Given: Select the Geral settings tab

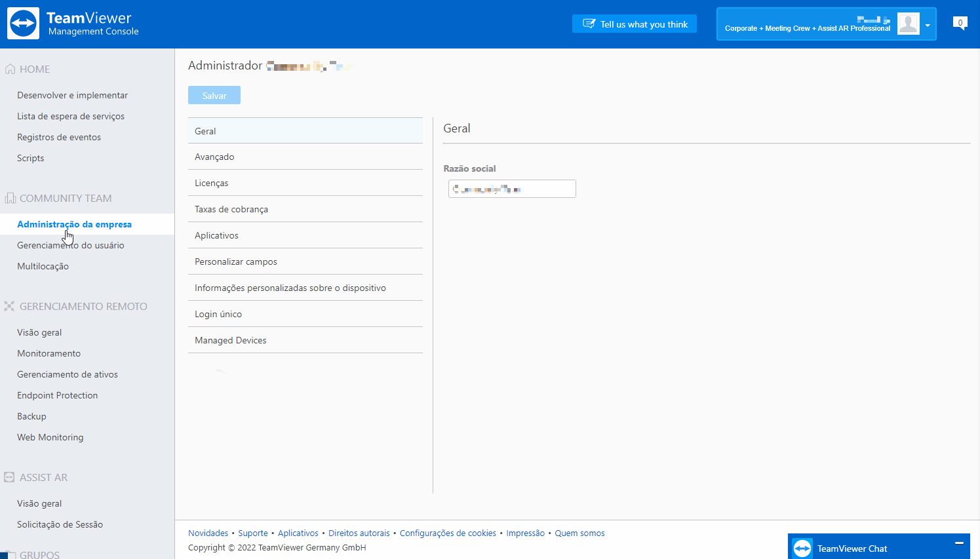Looking at the screenshot, I should 305,130.
